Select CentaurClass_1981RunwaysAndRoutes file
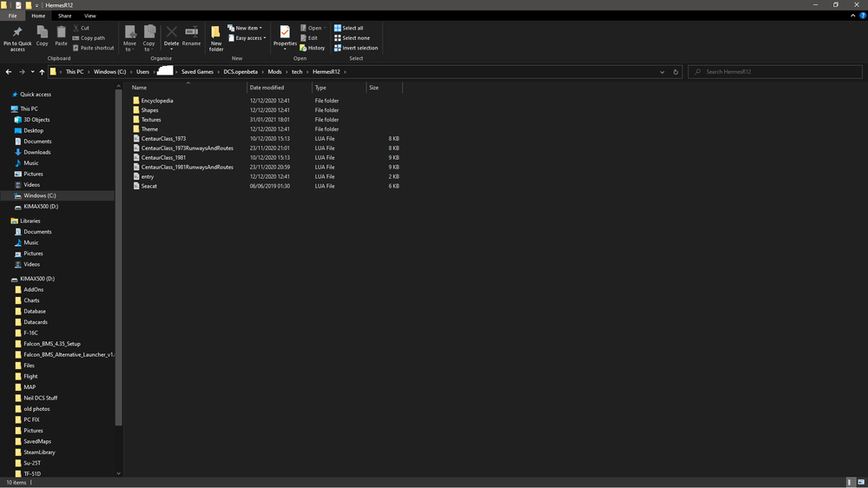868x488 pixels. pos(187,167)
